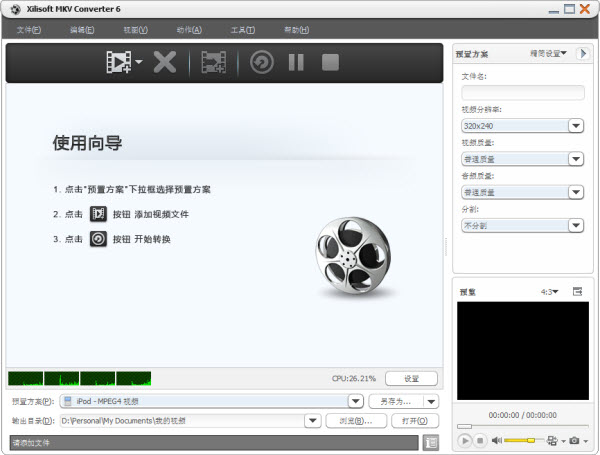Click the 'CPU:26.21%' text
This screenshot has width=600, height=455.
coord(354,378)
